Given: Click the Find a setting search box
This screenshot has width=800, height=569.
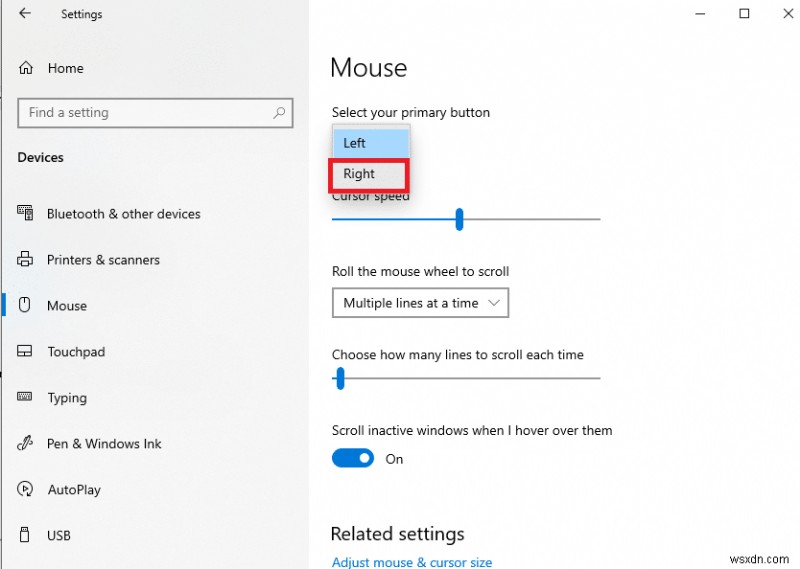Looking at the screenshot, I should (x=155, y=113).
